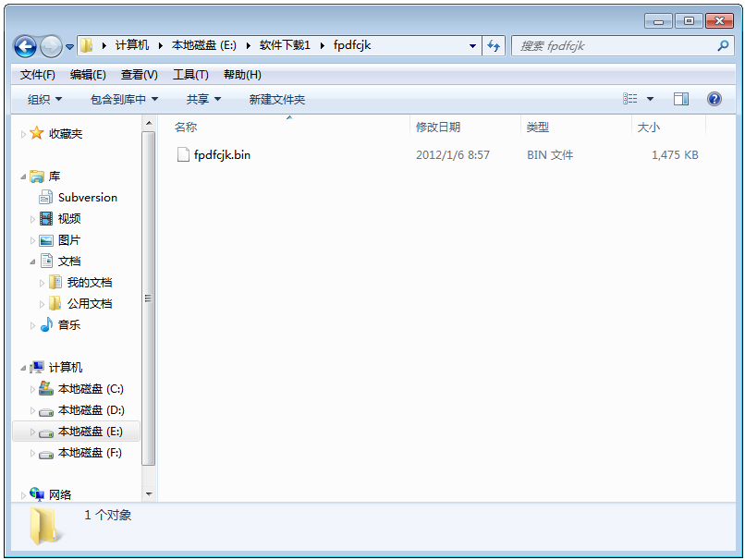Click the star icon next to 收藏夹
The width and height of the screenshot is (745, 560).
pos(37,133)
